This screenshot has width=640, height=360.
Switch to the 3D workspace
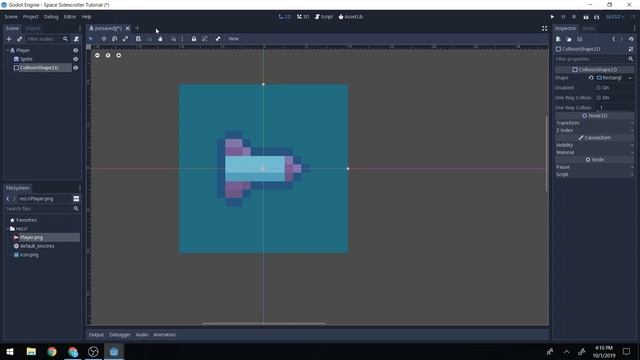pyautogui.click(x=303, y=17)
